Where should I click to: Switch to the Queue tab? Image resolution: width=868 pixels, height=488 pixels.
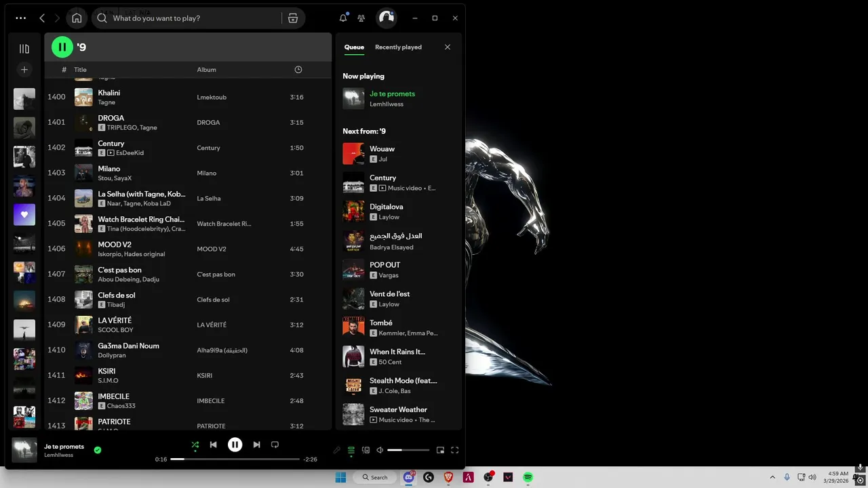pyautogui.click(x=354, y=47)
